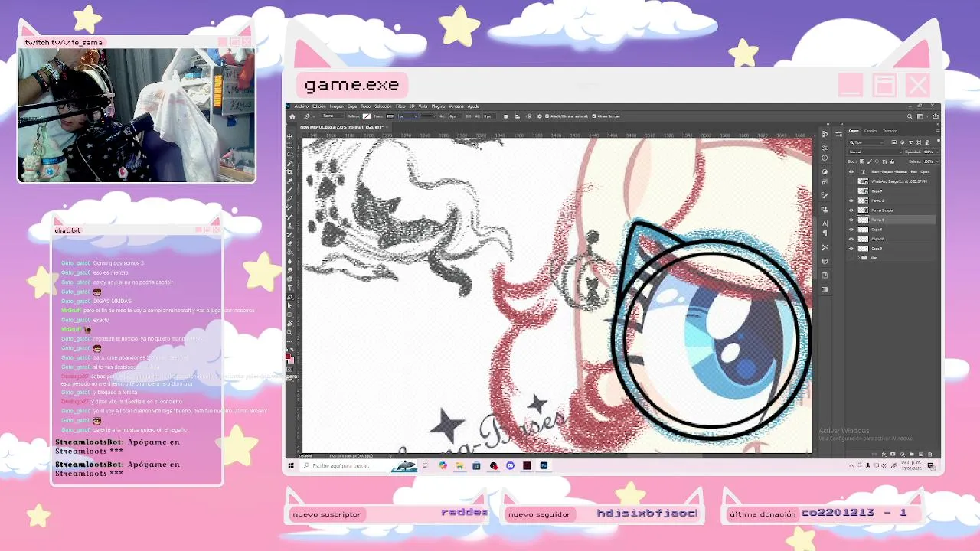Open the Archivo menu
This screenshot has height=551, width=980.
[x=302, y=106]
